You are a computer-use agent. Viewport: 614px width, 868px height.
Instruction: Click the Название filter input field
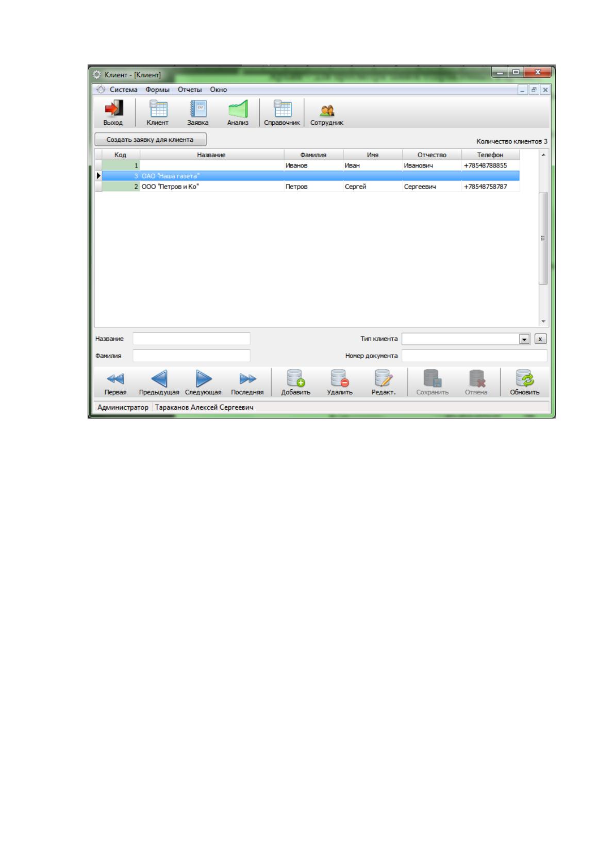click(191, 339)
